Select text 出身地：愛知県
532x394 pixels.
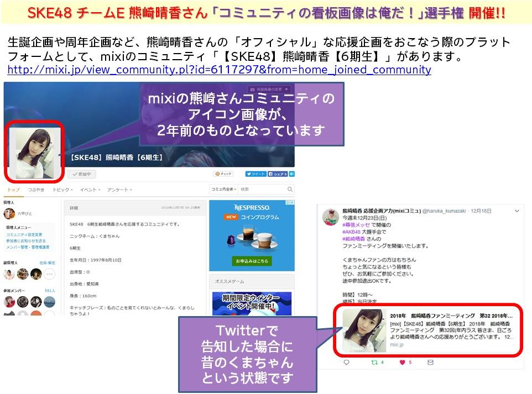click(84, 284)
